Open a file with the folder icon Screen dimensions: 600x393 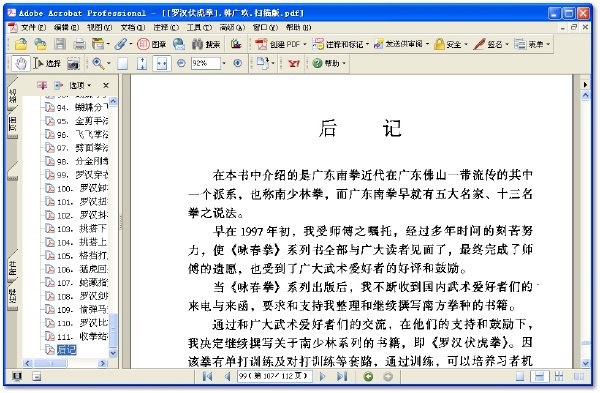coord(21,44)
